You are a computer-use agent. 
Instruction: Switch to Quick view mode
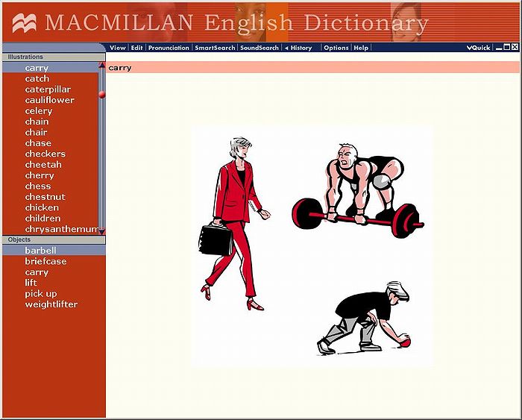tap(479, 48)
